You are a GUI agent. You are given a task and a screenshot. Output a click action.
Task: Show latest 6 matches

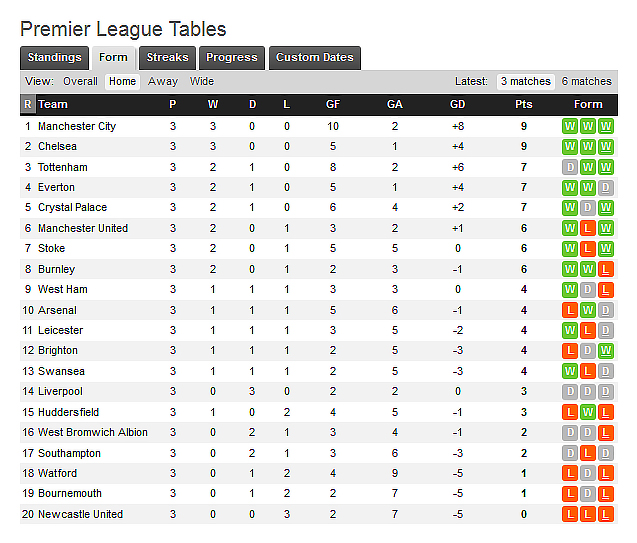pyautogui.click(x=586, y=82)
